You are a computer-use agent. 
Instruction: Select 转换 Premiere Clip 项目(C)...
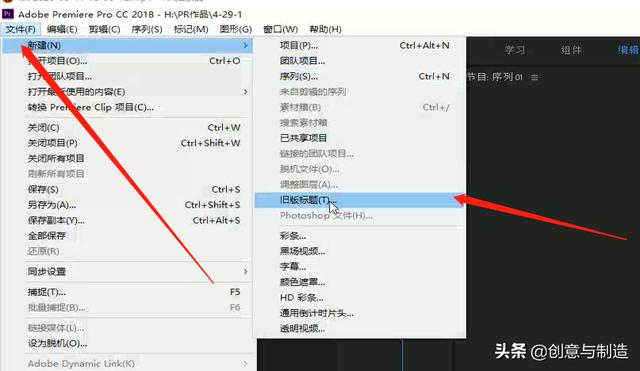[x=128, y=107]
